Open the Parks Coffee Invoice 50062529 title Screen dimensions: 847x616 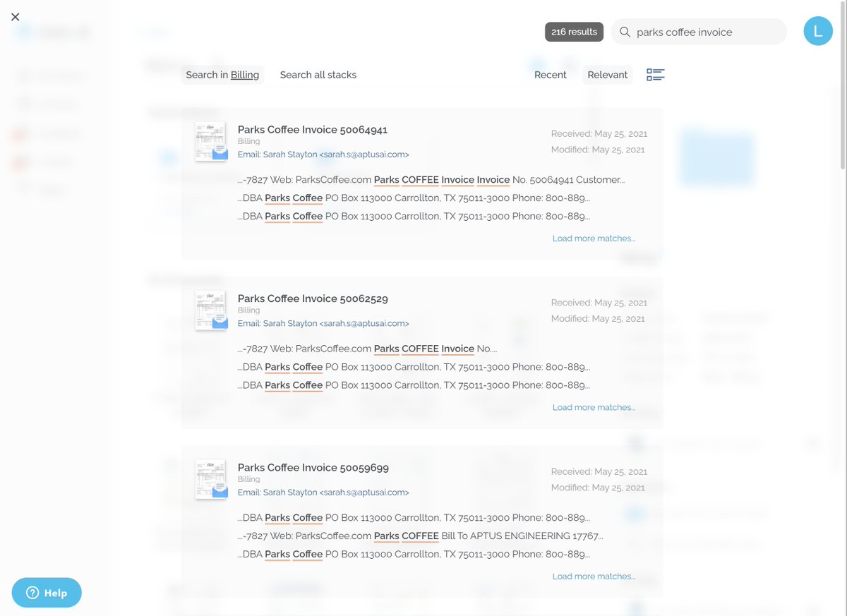click(x=313, y=298)
